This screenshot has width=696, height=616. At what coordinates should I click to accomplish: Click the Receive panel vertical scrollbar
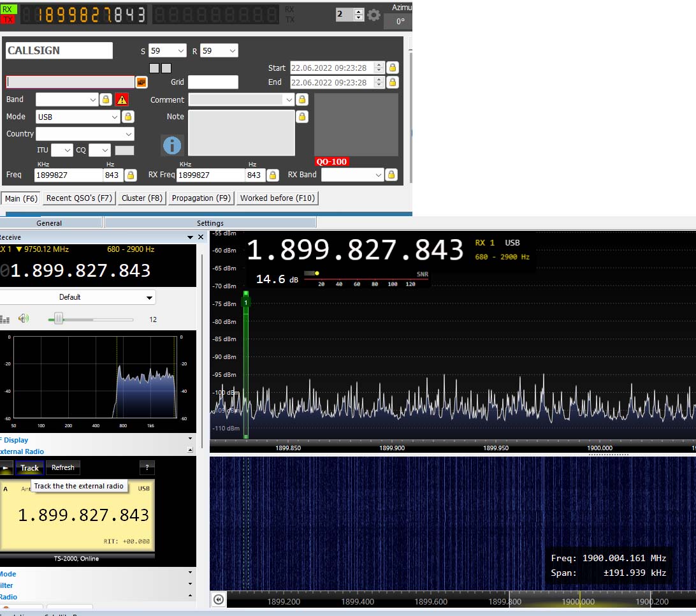pos(203,351)
